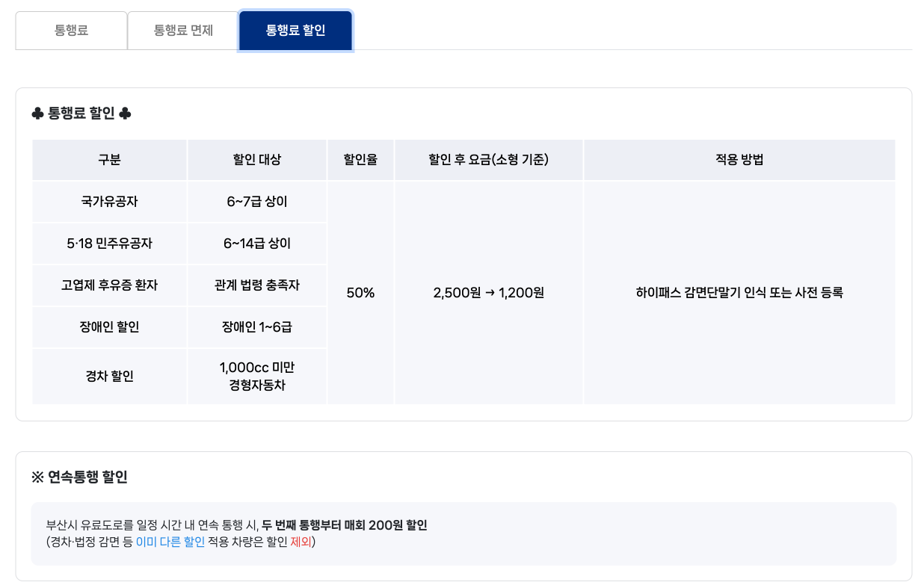Click the ※ symbol beside 연속통행 할인
Screen dimensions: 921x588
pos(37,477)
